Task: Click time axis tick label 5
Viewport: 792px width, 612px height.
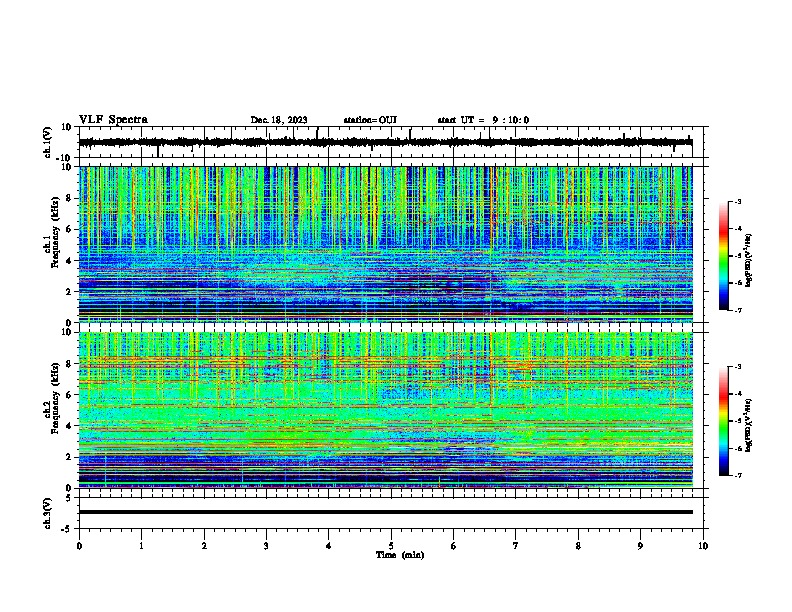Action: 391,546
